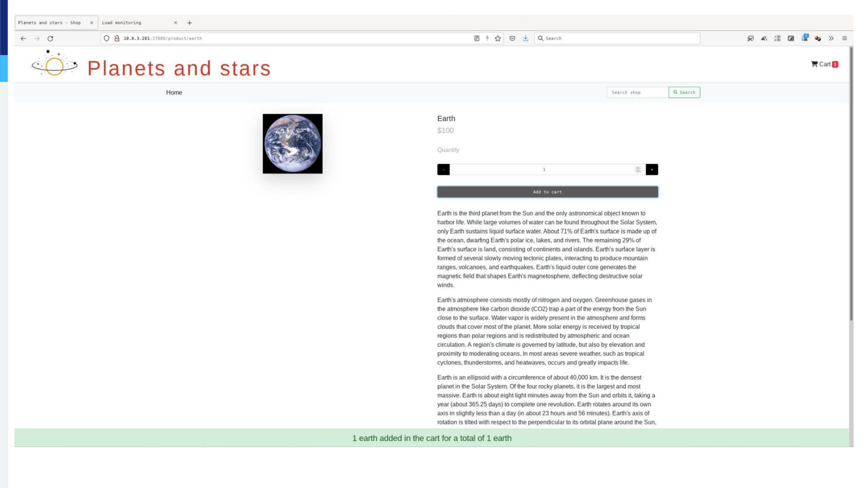Open the Cart link
This screenshot has width=868, height=488.
click(825, 64)
